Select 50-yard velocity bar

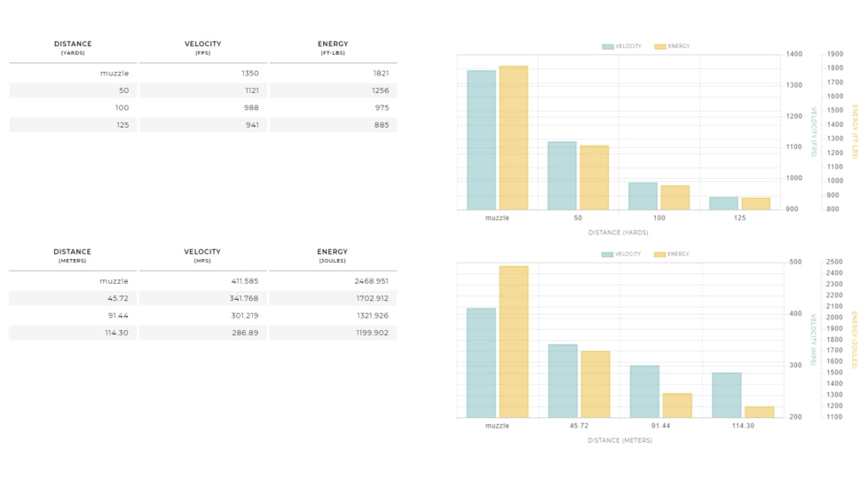[561, 176]
